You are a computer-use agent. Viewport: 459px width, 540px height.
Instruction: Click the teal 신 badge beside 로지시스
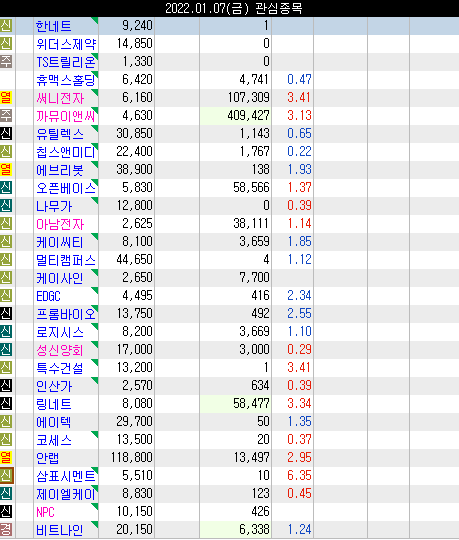pos(6,332)
